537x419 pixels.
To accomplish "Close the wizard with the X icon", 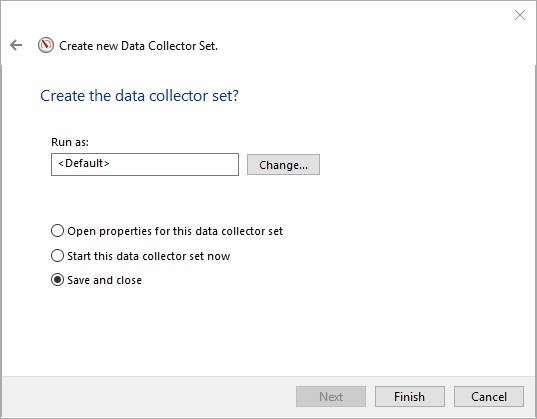I will [520, 15].
